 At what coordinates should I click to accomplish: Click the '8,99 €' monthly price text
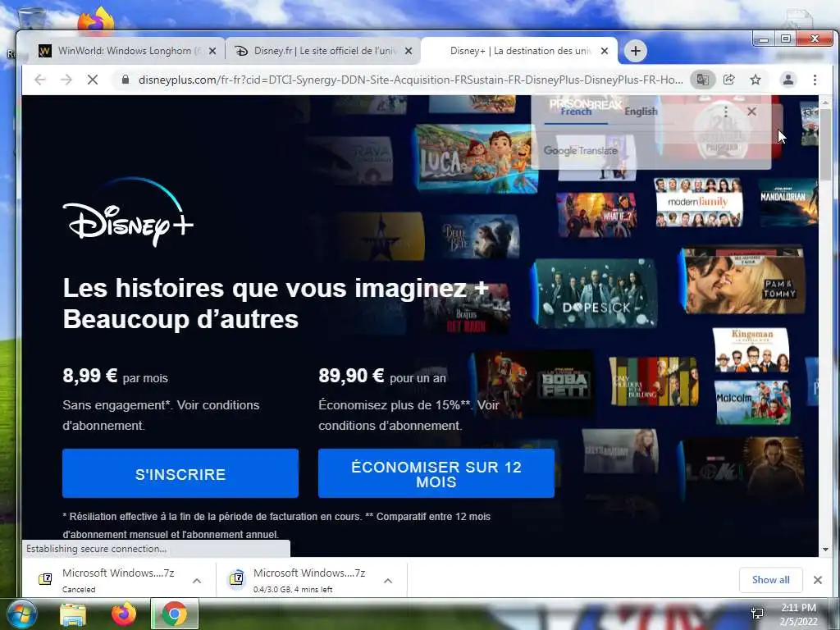click(x=90, y=376)
